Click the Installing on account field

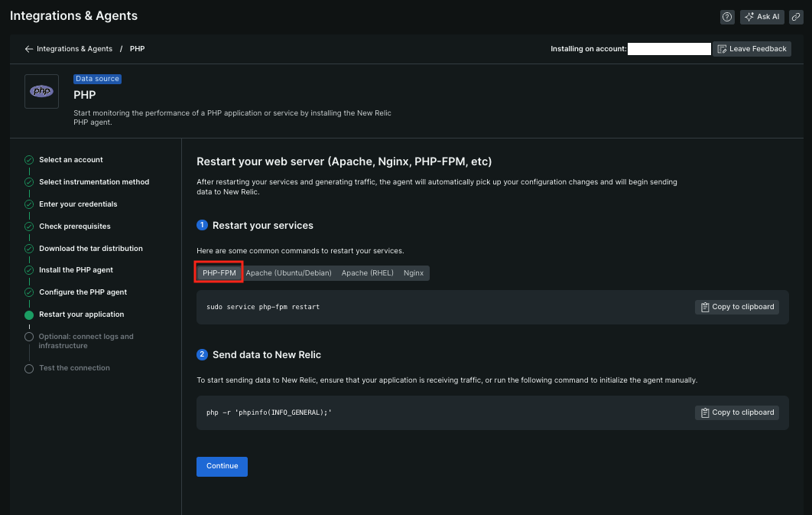[669, 49]
